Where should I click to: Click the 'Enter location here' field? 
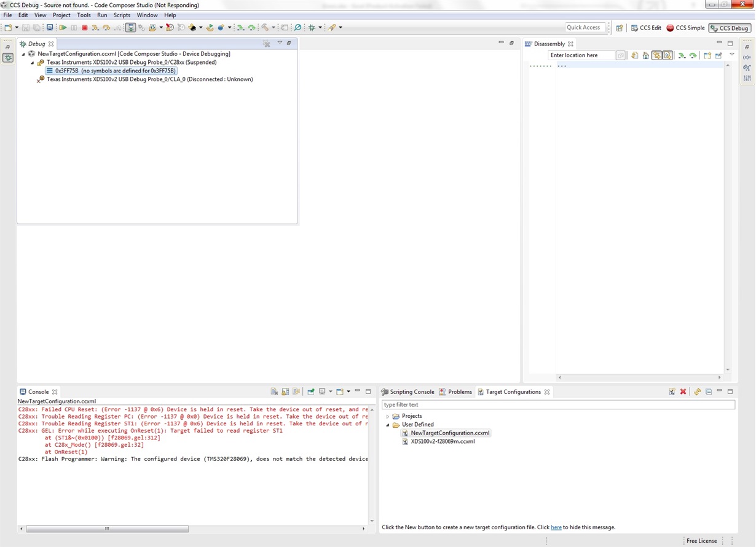click(x=581, y=55)
